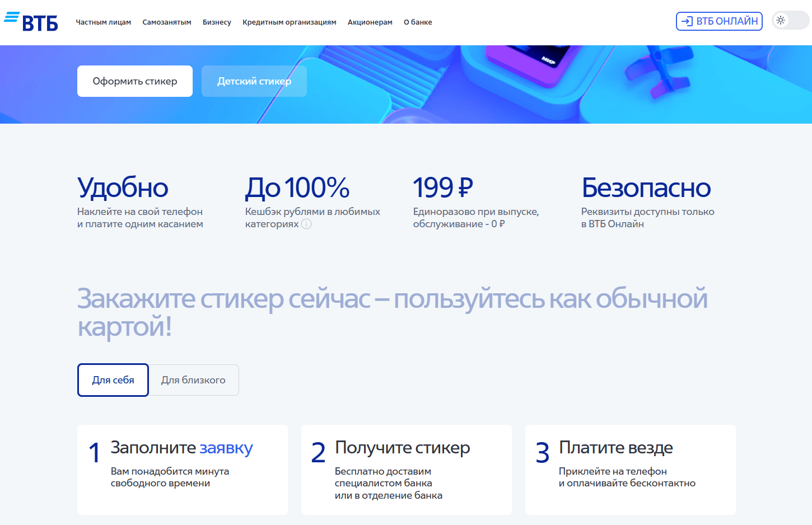This screenshot has width=812, height=525.
Task: Open О банке menu
Action: (418, 22)
